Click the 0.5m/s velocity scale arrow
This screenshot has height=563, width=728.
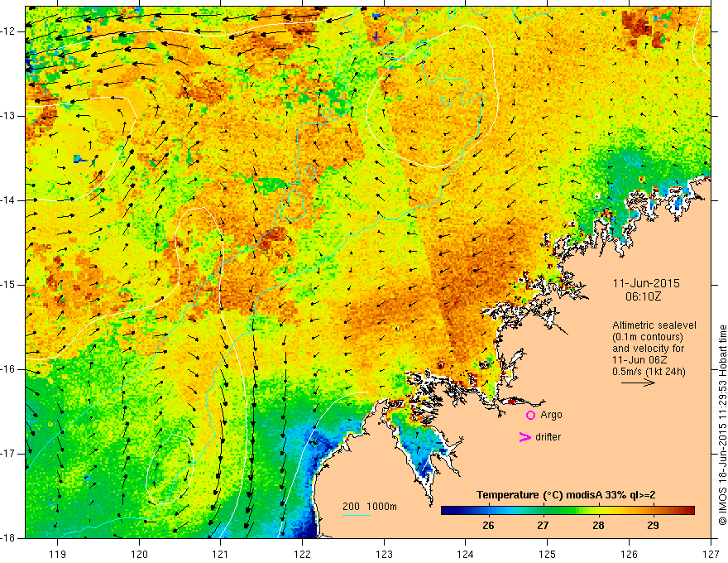pos(638,383)
